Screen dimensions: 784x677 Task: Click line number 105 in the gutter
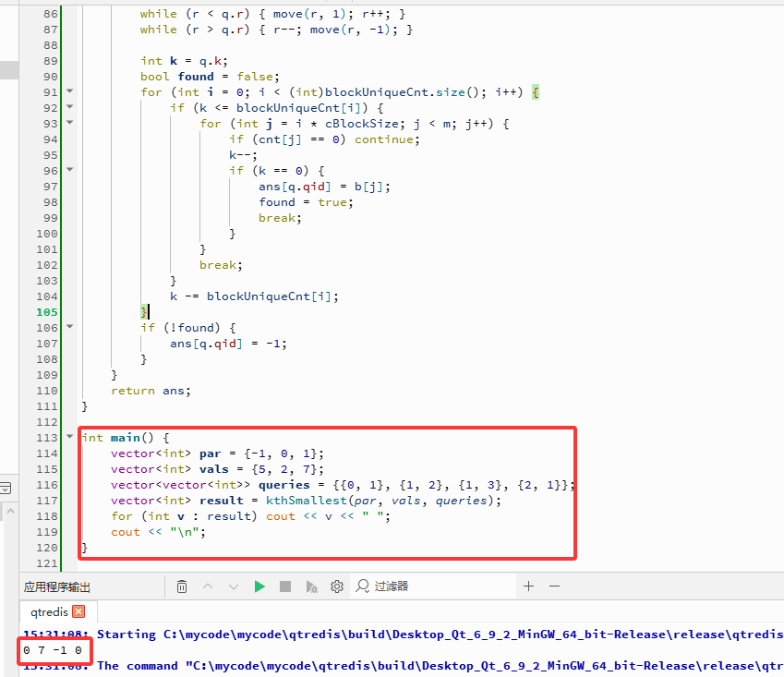pyautogui.click(x=47, y=312)
